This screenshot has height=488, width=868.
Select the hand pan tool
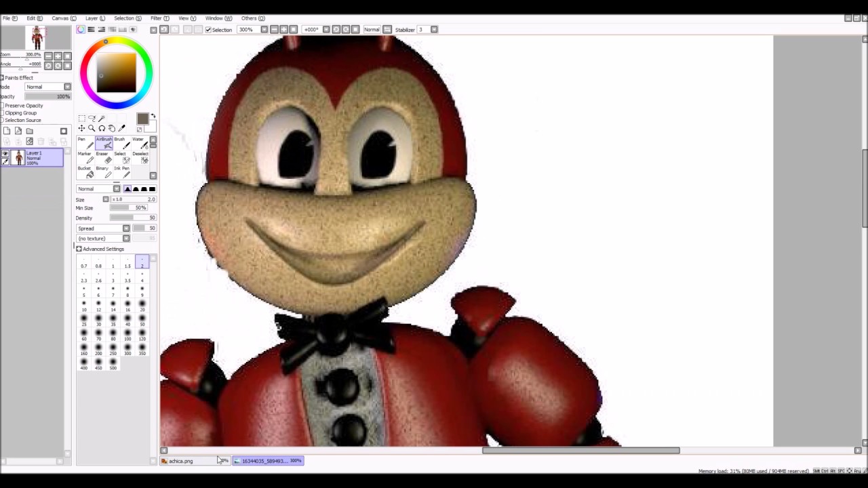(112, 128)
